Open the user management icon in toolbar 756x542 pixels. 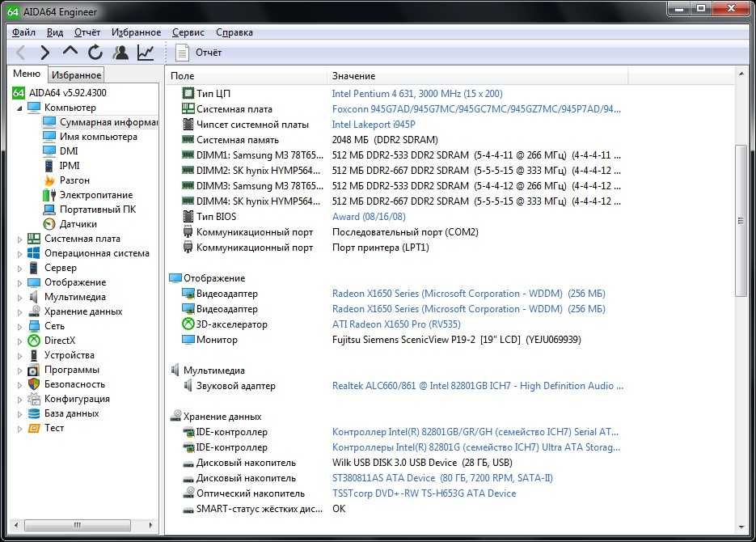point(120,52)
